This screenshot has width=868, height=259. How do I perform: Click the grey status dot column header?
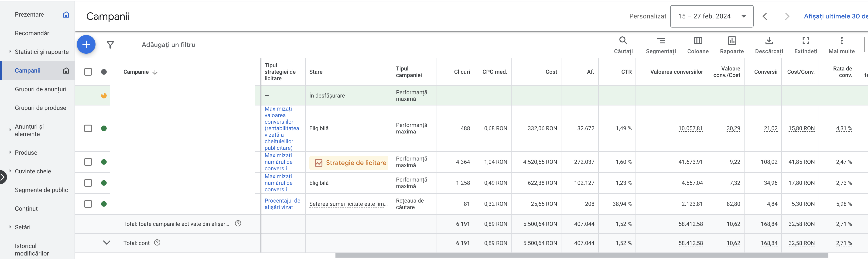click(x=104, y=72)
